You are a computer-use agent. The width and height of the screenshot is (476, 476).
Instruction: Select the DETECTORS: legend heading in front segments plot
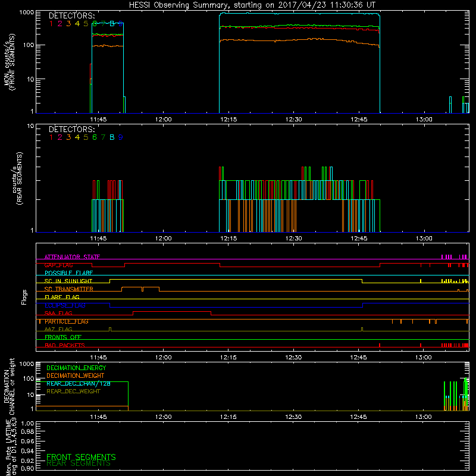coord(71,16)
